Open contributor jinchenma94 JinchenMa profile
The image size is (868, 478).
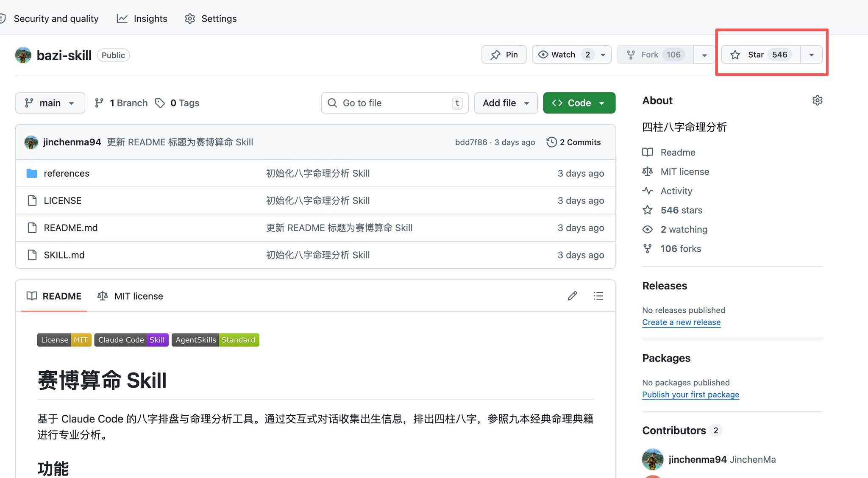point(722,459)
